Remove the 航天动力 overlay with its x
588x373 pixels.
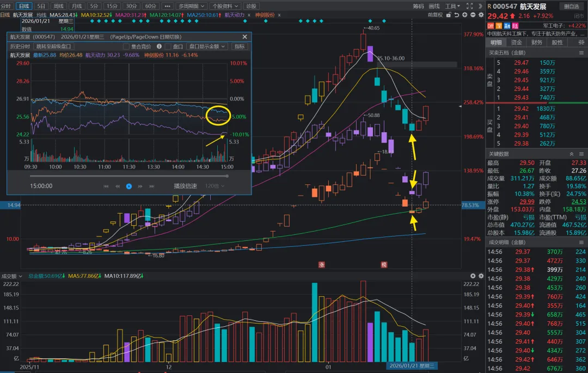[249, 15]
